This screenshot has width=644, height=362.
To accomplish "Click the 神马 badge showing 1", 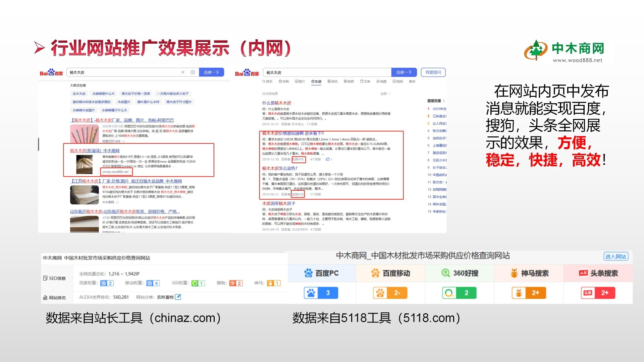I will coord(273,283).
